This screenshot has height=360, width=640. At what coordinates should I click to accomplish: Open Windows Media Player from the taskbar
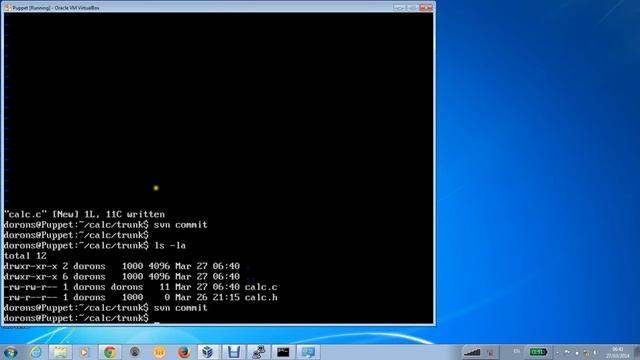coord(84,352)
